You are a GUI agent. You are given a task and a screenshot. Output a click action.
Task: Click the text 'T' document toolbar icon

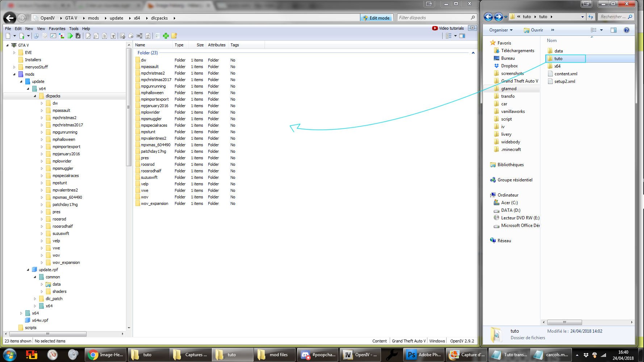[113, 36]
